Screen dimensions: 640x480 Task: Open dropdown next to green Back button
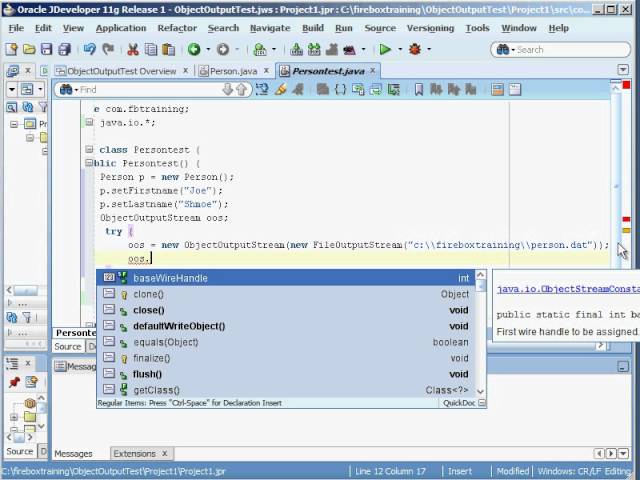coord(208,49)
